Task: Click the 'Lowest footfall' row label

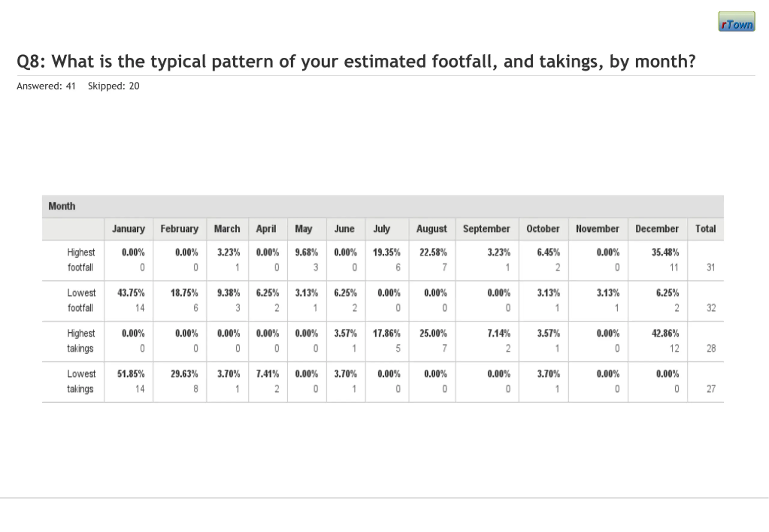Action: (81, 300)
